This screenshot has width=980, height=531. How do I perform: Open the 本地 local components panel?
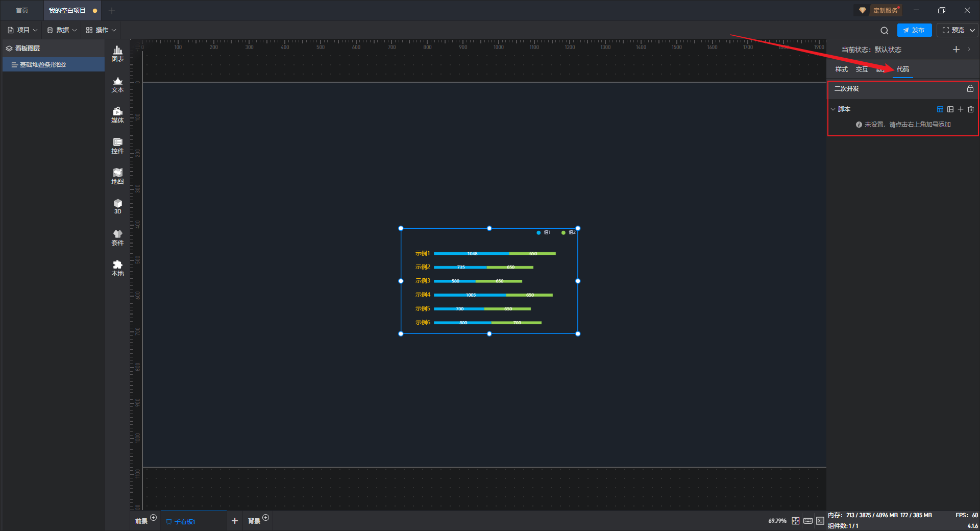(117, 268)
